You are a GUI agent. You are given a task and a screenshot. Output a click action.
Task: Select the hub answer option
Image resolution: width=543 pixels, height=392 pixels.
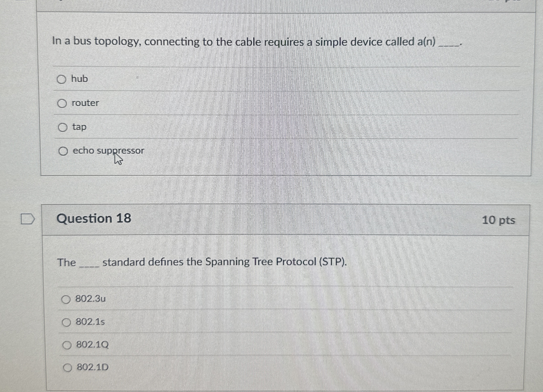[62, 79]
